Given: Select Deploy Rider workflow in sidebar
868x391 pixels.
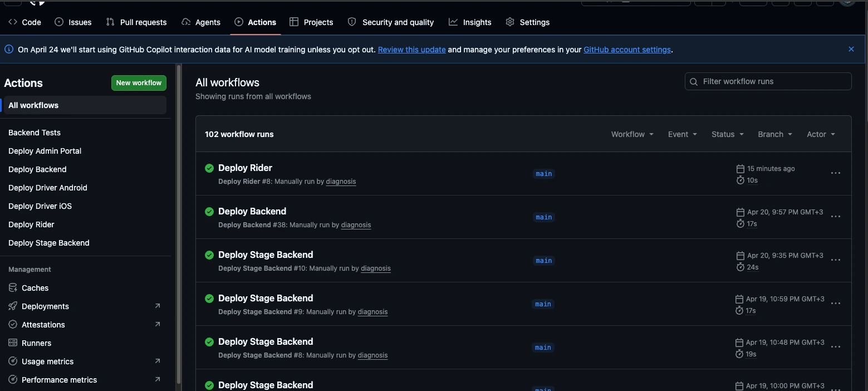Looking at the screenshot, I should (x=31, y=224).
